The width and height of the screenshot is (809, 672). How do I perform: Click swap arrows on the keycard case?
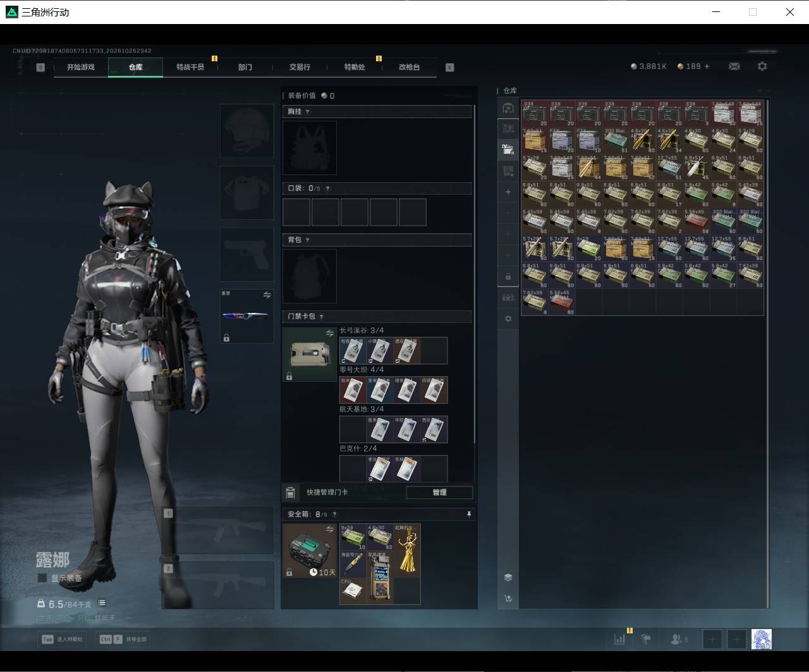click(329, 333)
